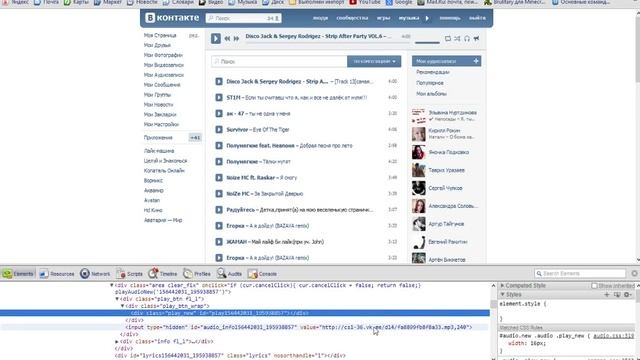The image size is (640, 360).
Task: Open the DevTools Network panel
Action: (95, 274)
